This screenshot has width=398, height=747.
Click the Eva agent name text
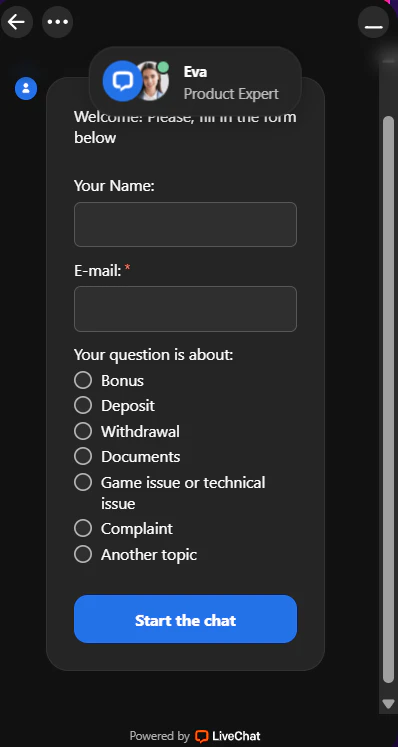click(x=195, y=72)
